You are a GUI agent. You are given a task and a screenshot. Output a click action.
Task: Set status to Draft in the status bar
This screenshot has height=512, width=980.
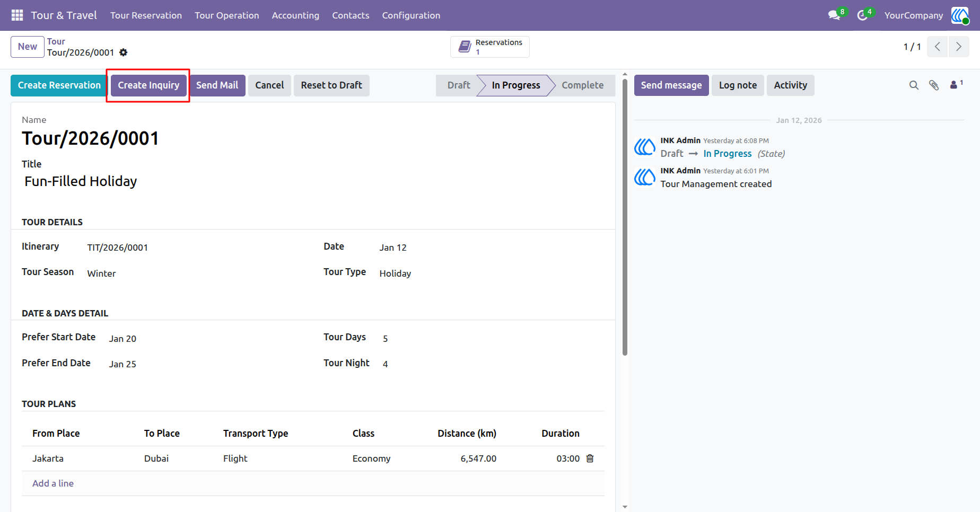click(458, 85)
